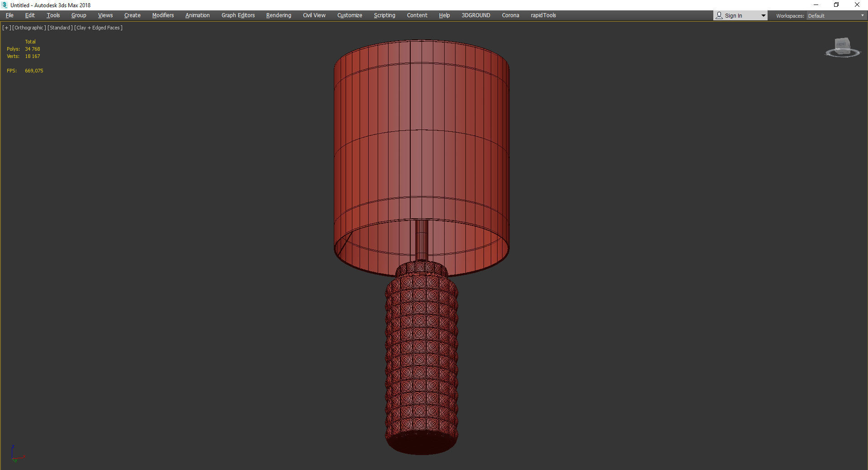The height and width of the screenshot is (470, 868).
Task: Minimize the 3ds Max window
Action: click(x=816, y=5)
